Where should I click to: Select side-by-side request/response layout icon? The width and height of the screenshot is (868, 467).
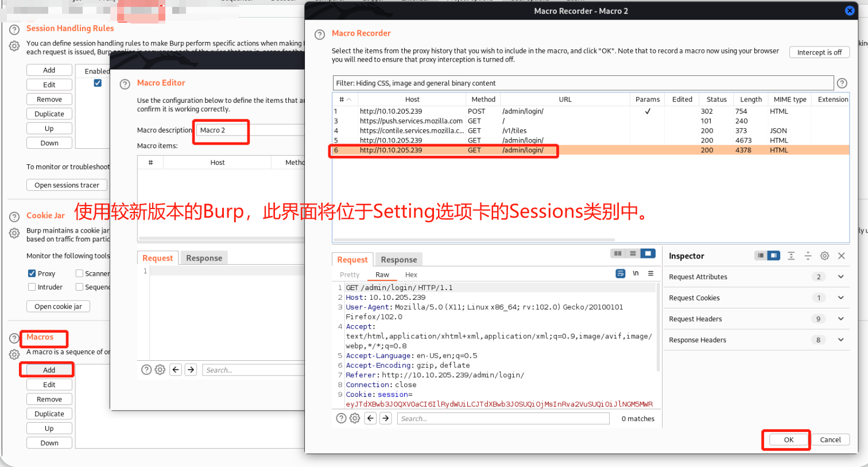click(618, 253)
